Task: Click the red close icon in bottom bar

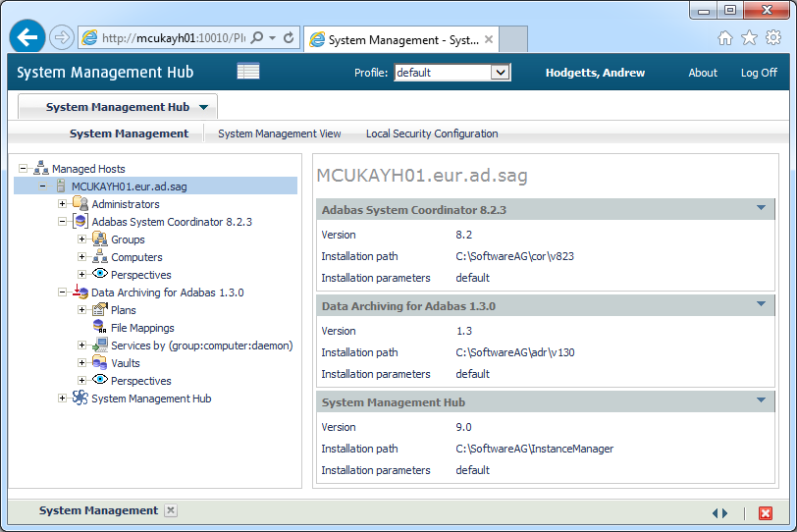Action: (766, 512)
